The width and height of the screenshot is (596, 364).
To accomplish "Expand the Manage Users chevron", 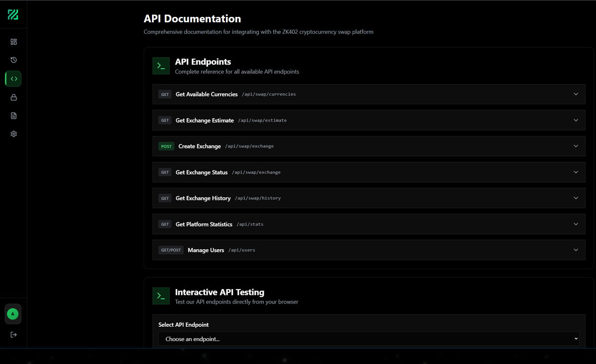I will (x=576, y=250).
